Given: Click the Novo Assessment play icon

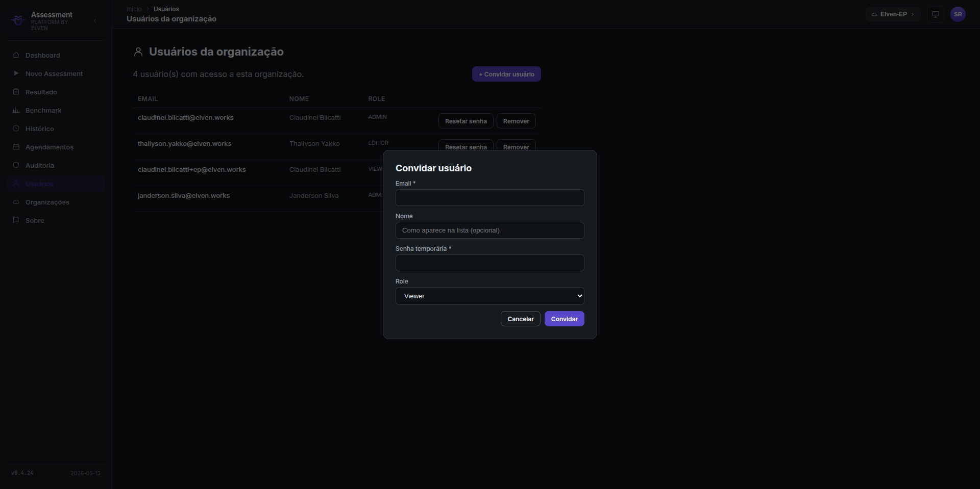Looking at the screenshot, I should click(x=16, y=73).
